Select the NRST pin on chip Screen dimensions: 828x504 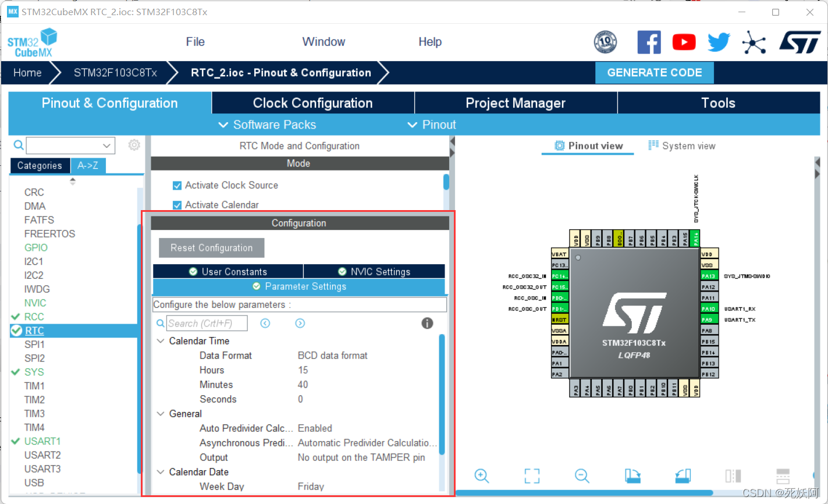click(559, 320)
